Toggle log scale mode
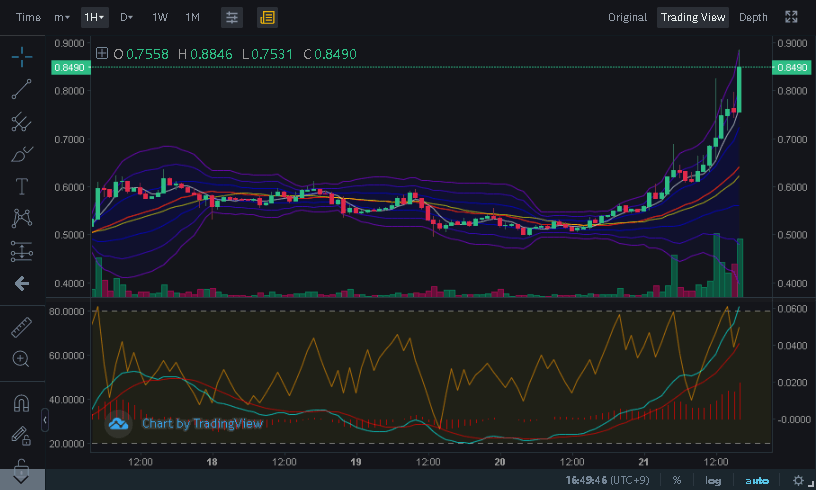816x490 pixels. tap(713, 481)
